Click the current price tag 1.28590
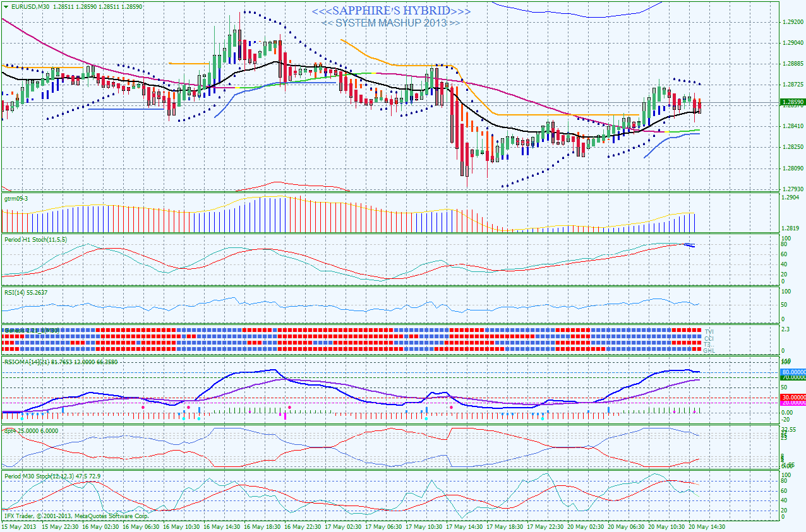The height and width of the screenshot is (532, 806). (x=791, y=102)
